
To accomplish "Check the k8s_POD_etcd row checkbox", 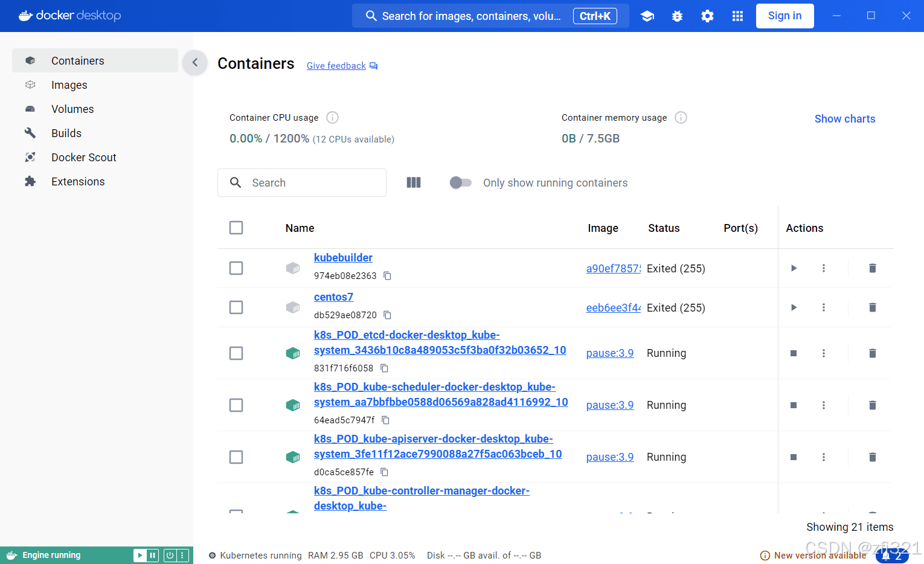I will 236,353.
